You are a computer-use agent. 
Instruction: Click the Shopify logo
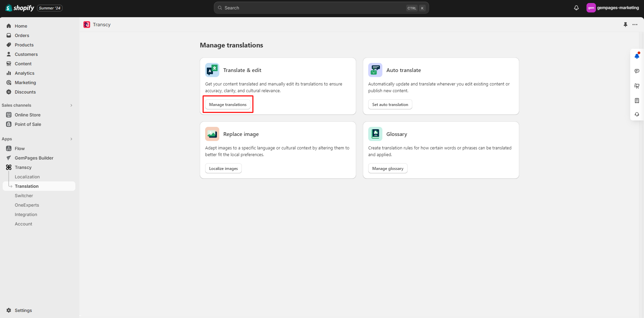(20, 8)
